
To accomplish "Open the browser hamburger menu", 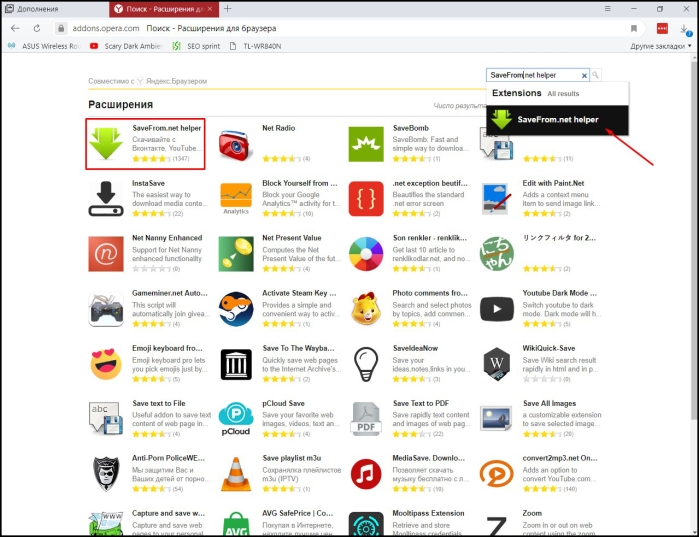I will (x=607, y=8).
